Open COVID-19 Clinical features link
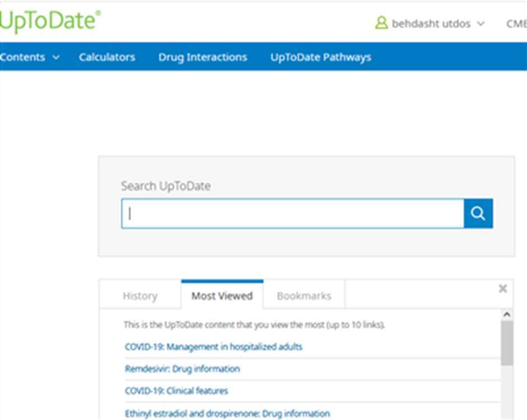 pyautogui.click(x=176, y=391)
